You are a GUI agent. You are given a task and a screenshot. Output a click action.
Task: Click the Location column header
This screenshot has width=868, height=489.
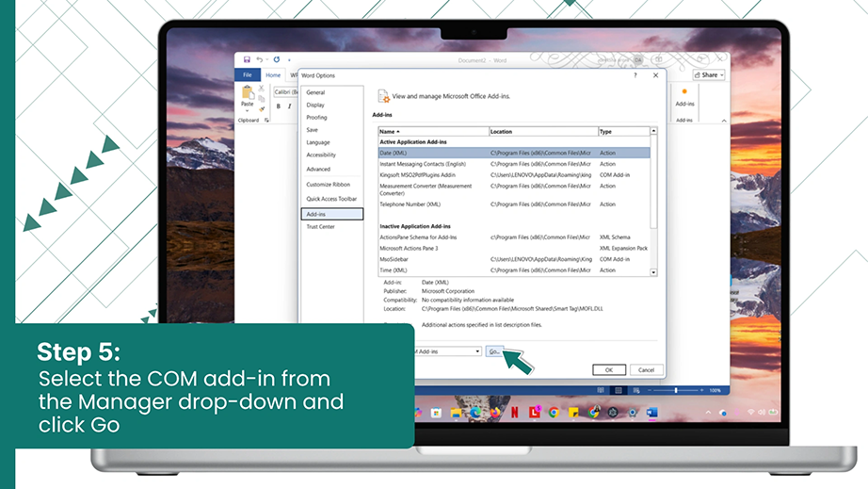coord(543,132)
